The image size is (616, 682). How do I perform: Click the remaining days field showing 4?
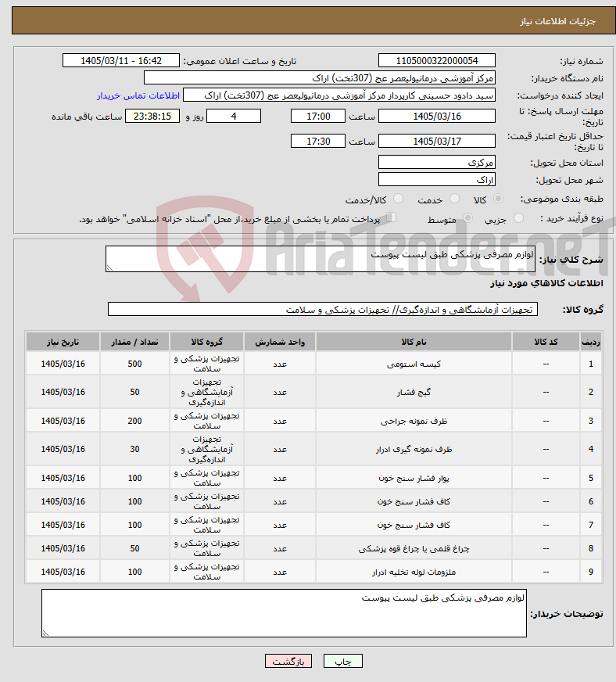tap(234, 116)
